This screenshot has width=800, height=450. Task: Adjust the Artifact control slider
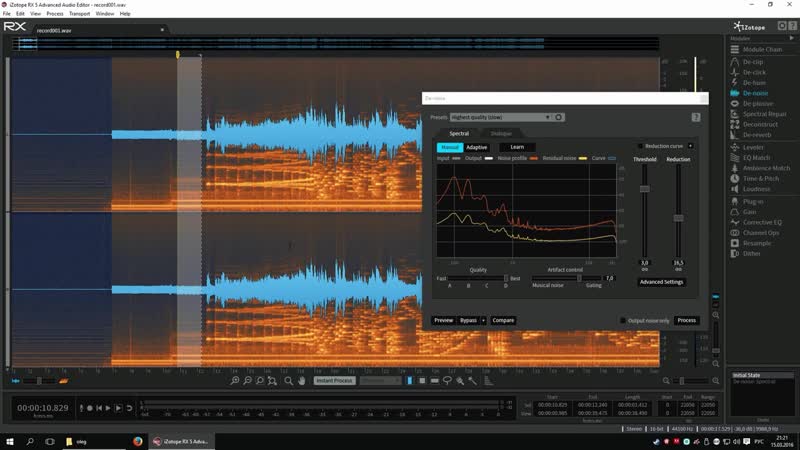click(x=579, y=279)
